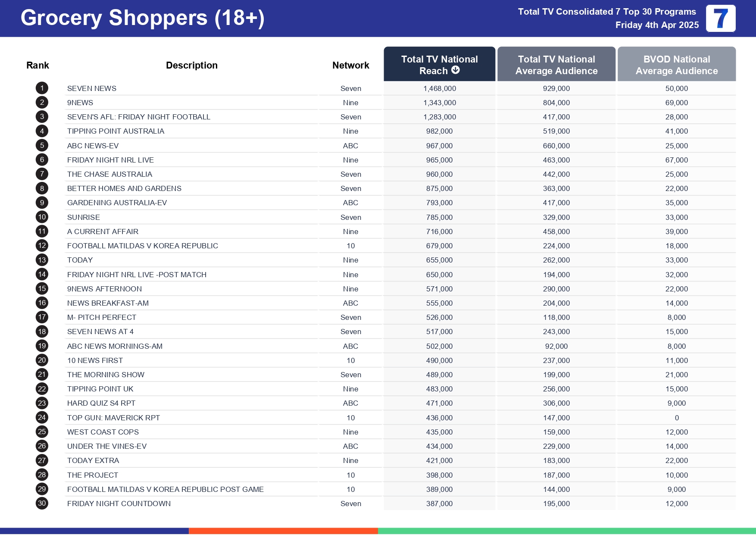Open the TIPPING POINT AUSTRALIA row
This screenshot has width=756, height=535.
pos(116,131)
